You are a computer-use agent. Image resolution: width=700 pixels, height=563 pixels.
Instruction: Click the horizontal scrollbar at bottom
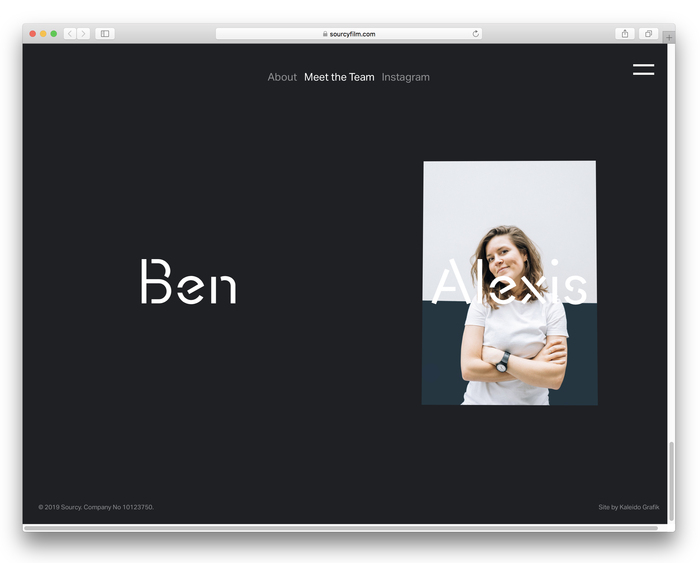(x=340, y=527)
